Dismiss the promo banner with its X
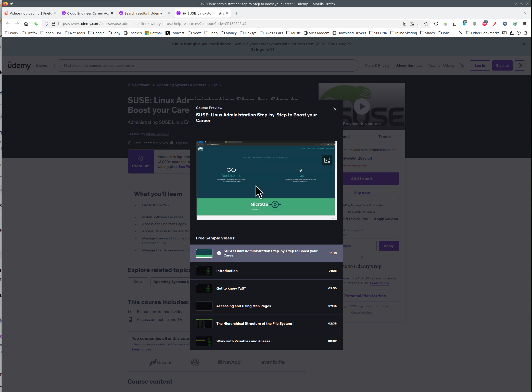The height and width of the screenshot is (392, 532). click(x=524, y=44)
